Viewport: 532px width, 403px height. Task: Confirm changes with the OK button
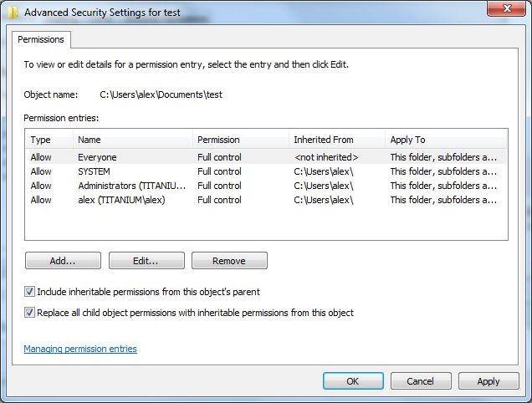[353, 381]
